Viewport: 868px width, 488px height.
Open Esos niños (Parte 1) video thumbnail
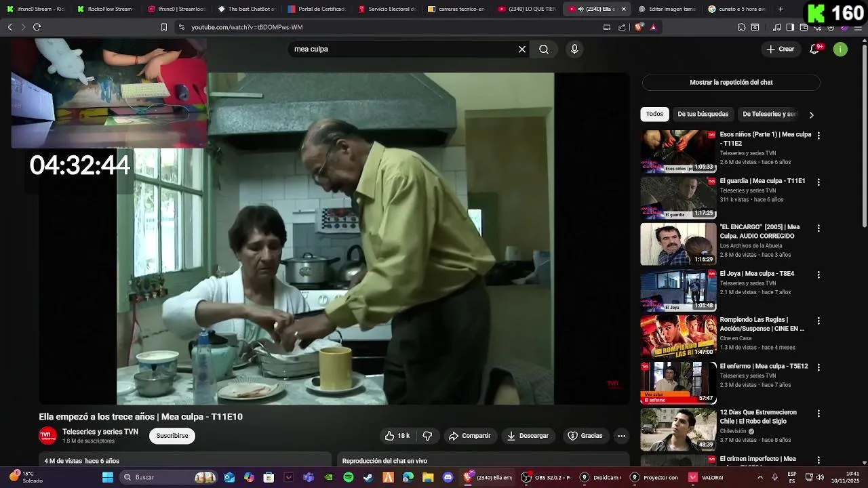click(x=678, y=151)
